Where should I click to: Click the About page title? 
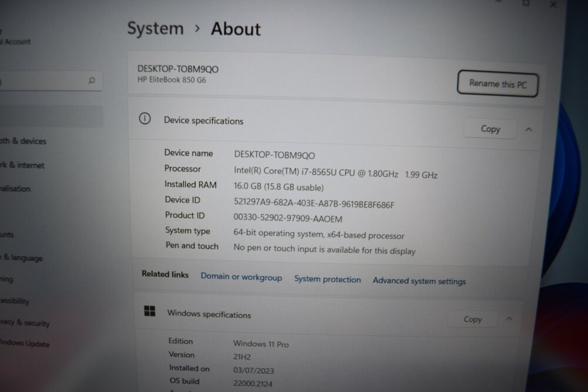click(x=236, y=29)
